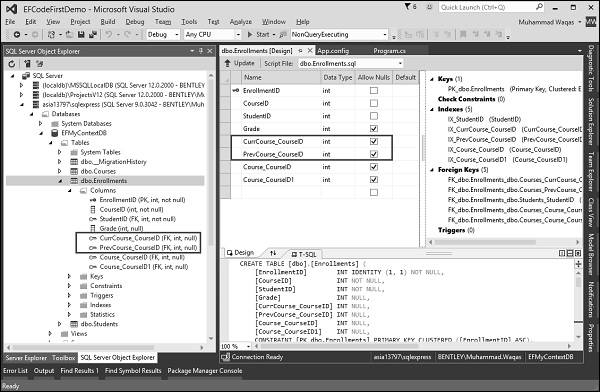Click Save All icon in main toolbar

[93, 34]
